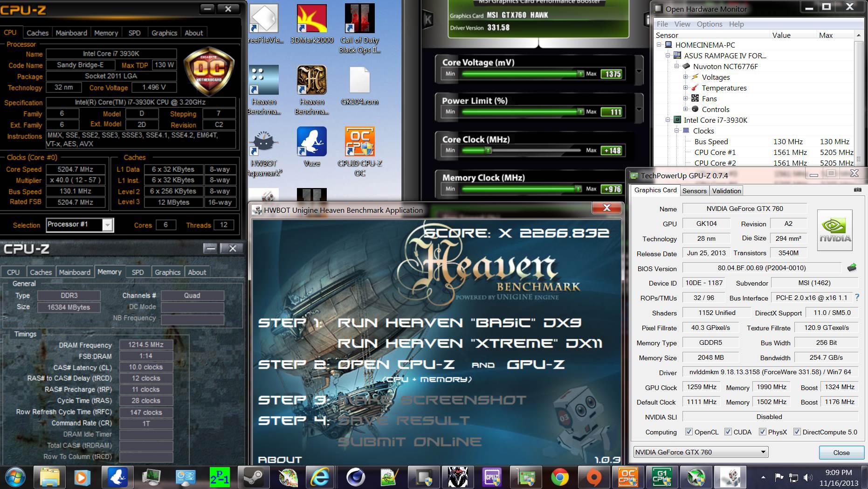Click the volume speaker tray icon
The image size is (868, 489).
click(808, 477)
